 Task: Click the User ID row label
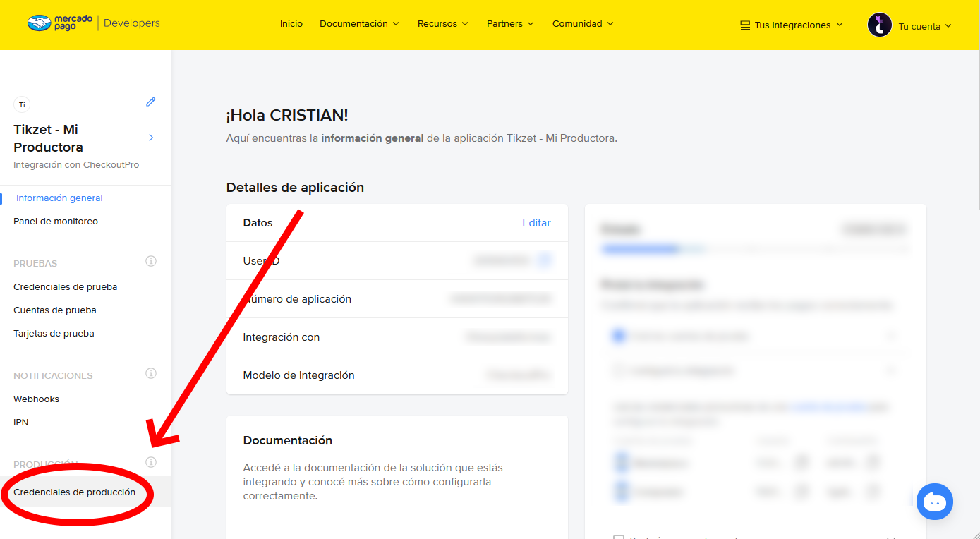point(261,261)
